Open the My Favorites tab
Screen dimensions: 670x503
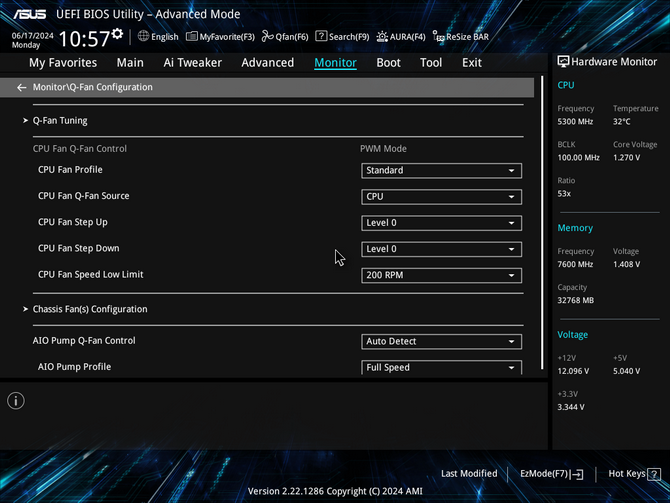[x=63, y=63]
